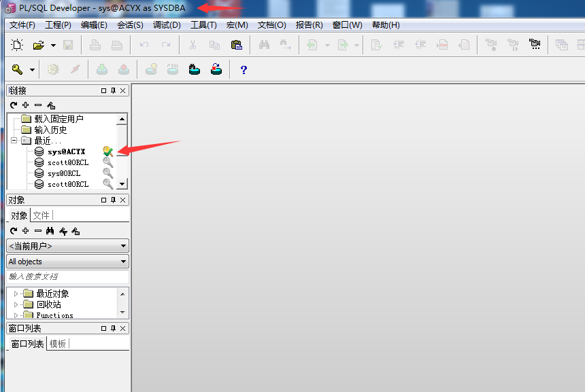Click the Undo arrow icon
Viewport: 585px width, 392px height.
pyautogui.click(x=144, y=45)
